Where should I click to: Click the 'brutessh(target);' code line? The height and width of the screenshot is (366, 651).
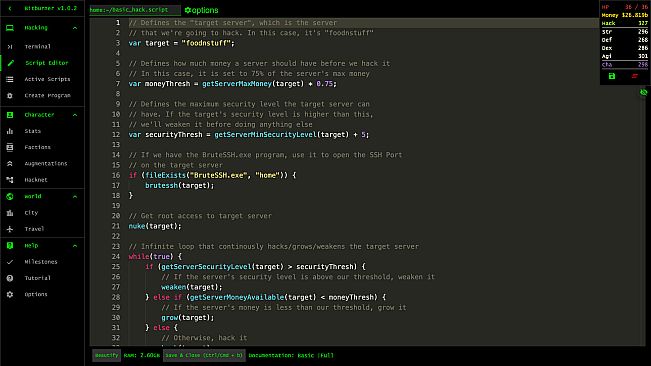point(179,185)
